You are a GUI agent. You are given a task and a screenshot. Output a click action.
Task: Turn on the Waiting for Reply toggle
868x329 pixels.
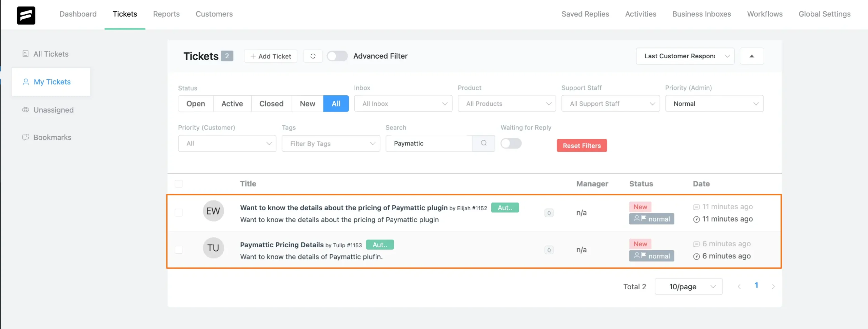511,143
